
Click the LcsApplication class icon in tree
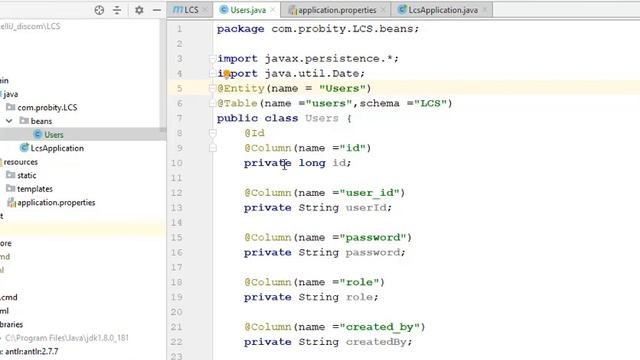[x=24, y=148]
